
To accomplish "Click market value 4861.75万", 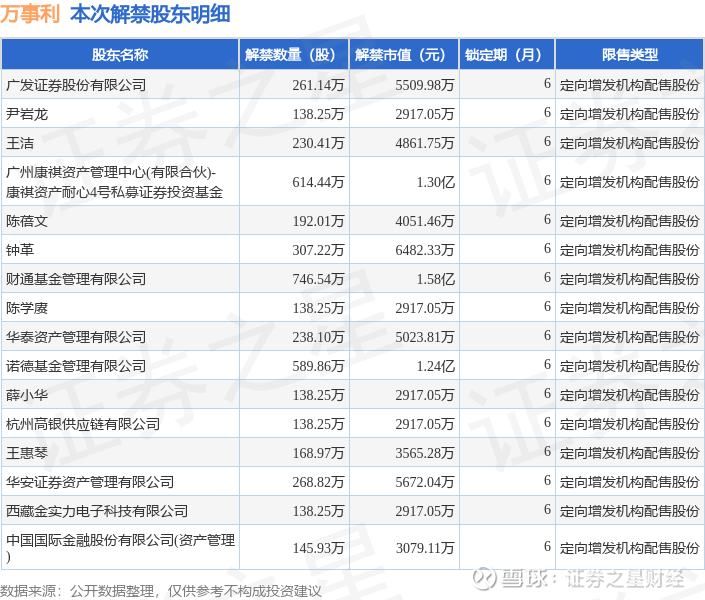I will (x=425, y=143).
